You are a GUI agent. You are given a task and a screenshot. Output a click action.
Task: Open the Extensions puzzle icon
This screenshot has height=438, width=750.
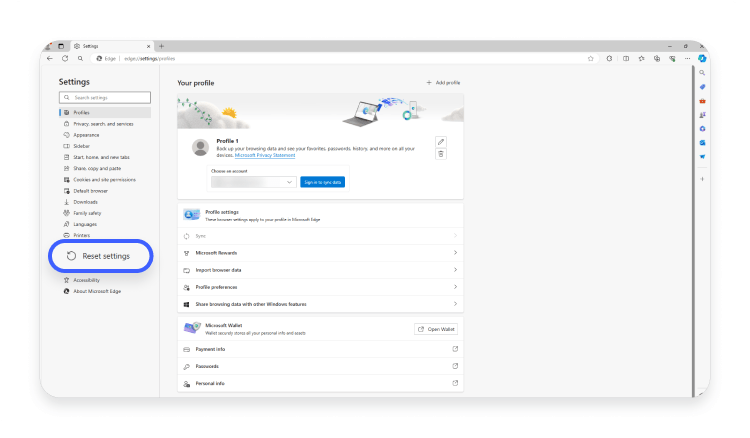point(609,58)
